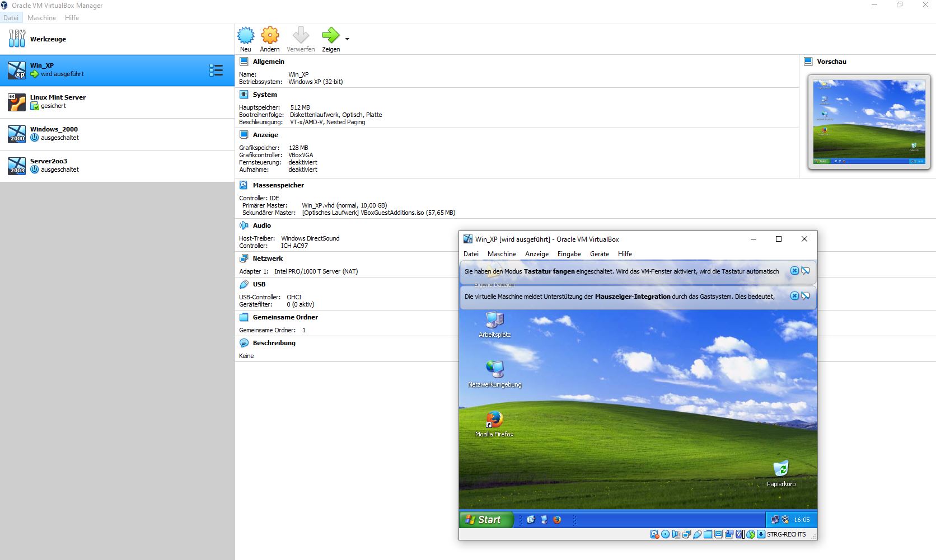The height and width of the screenshot is (560, 936).
Task: Click "Intel PRO/1000 T Server (NAT)" adapter
Action: click(x=316, y=271)
